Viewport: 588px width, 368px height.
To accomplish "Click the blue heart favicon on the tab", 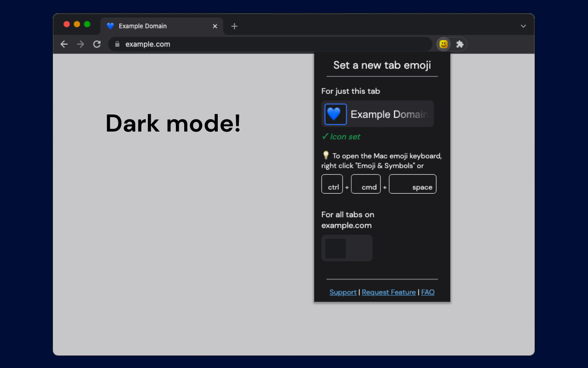I will click(x=110, y=26).
